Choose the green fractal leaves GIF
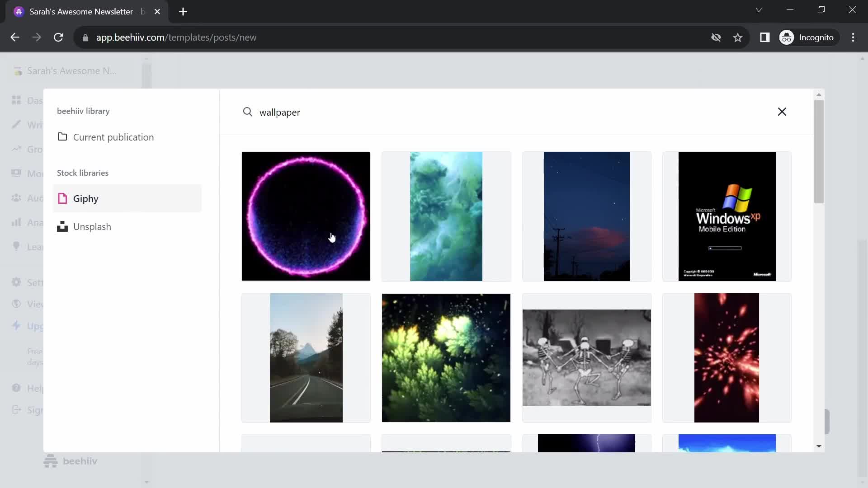The height and width of the screenshot is (488, 868). (446, 358)
